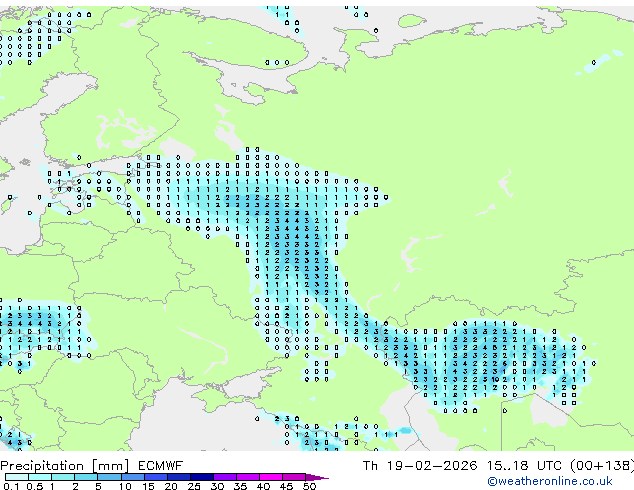634x490 pixels.
Task: Select the 30–35 mm purple legend swatch
Action: click(x=225, y=477)
